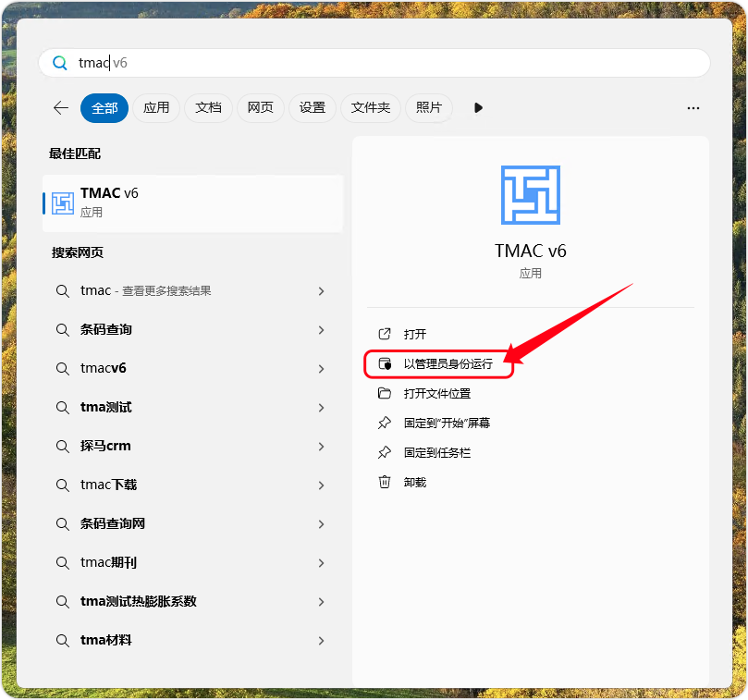This screenshot has width=748, height=700.
Task: Click the search icon beside tmac下载
Action: click(63, 485)
